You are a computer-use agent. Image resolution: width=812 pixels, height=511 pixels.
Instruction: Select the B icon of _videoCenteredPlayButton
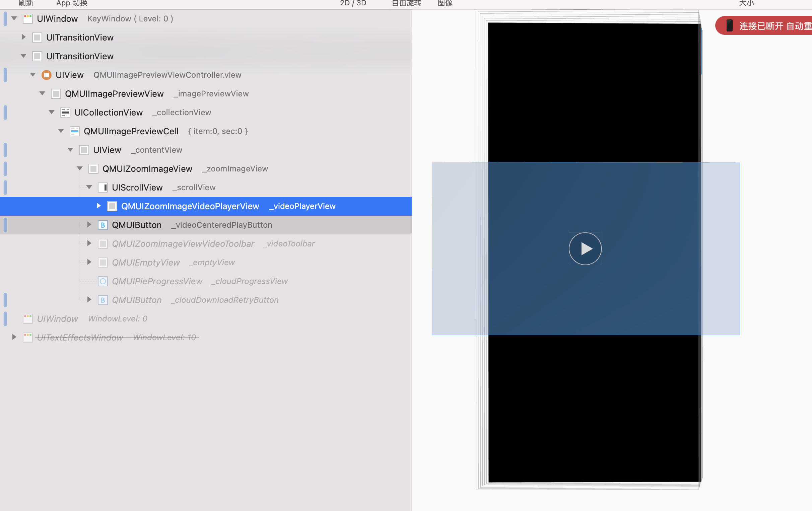tap(103, 225)
